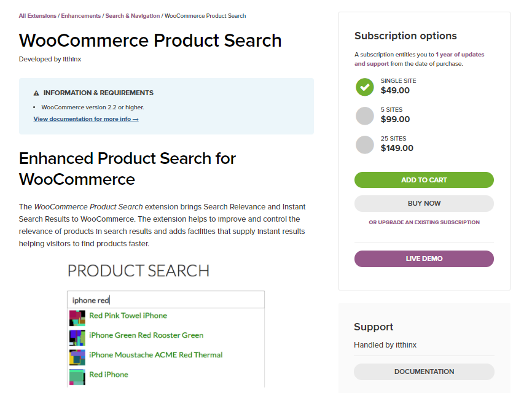The height and width of the screenshot is (393, 532).
Task: Click Or upgrade an existing subscription
Action: click(424, 222)
